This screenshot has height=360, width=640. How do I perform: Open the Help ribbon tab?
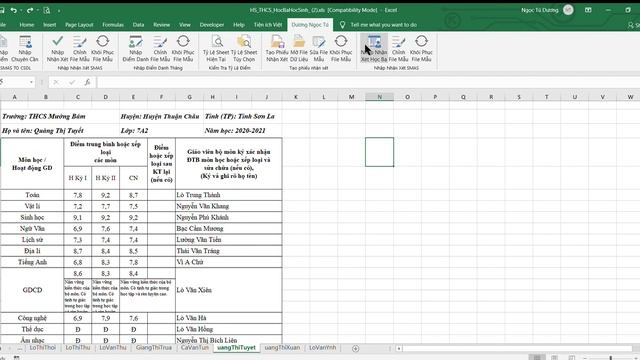click(239, 25)
